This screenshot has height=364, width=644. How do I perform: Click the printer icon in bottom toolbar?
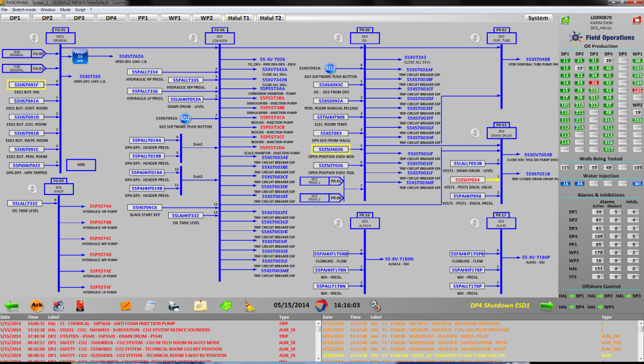coord(174,306)
